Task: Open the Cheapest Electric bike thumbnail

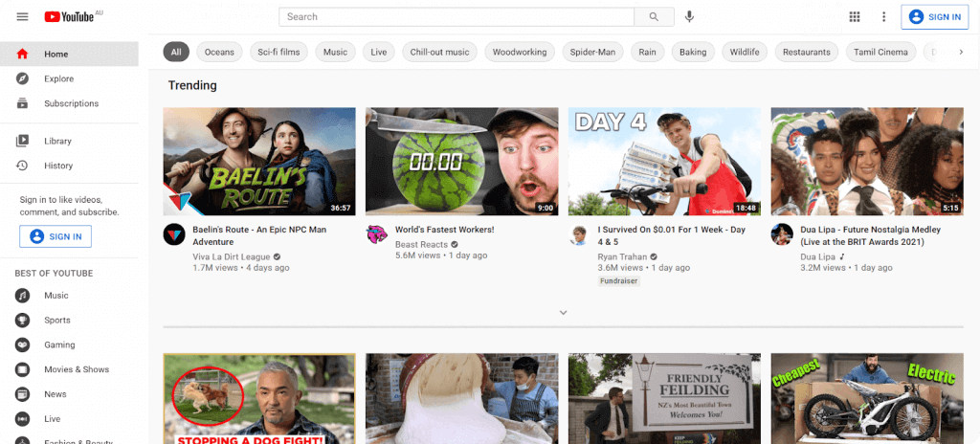Action: click(867, 399)
